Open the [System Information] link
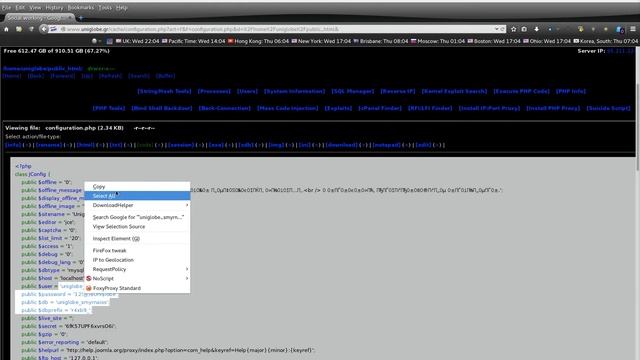This screenshot has width=640, height=360. click(x=294, y=91)
